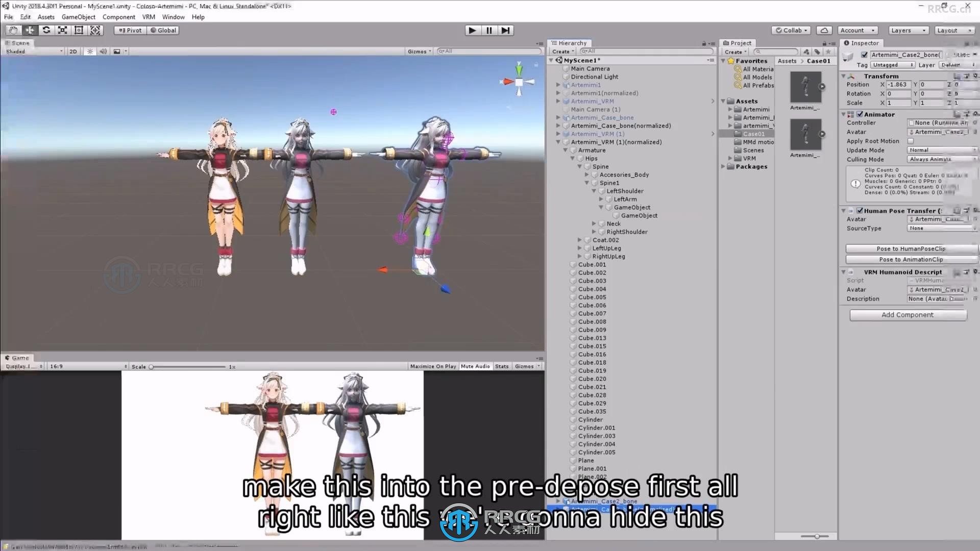Image resolution: width=980 pixels, height=551 pixels.
Task: Toggle GameObject active checkbox in Inspector
Action: coord(864,55)
